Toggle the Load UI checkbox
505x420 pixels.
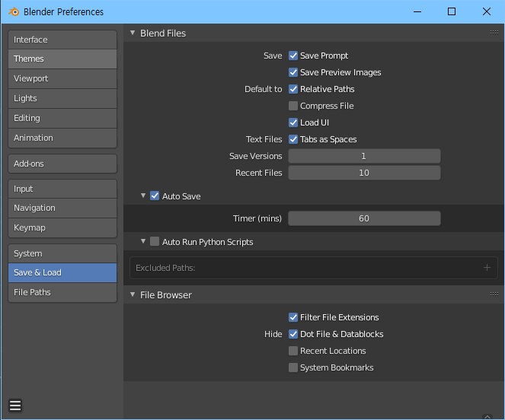click(293, 123)
